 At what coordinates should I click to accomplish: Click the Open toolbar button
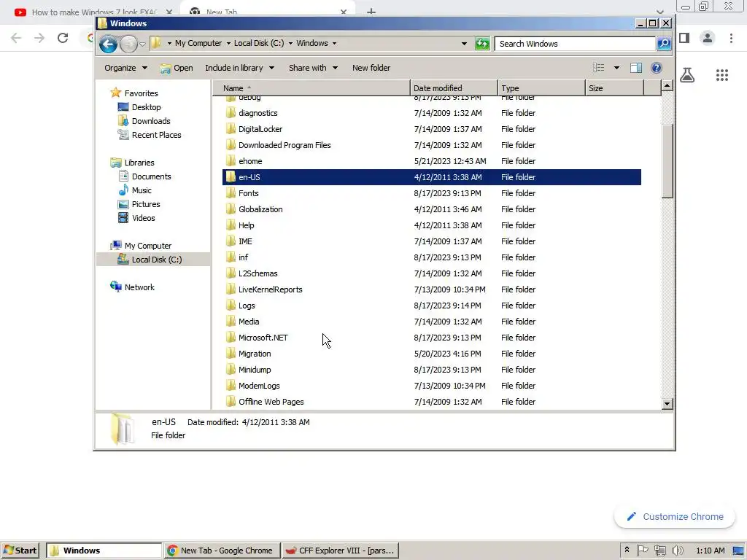click(177, 68)
